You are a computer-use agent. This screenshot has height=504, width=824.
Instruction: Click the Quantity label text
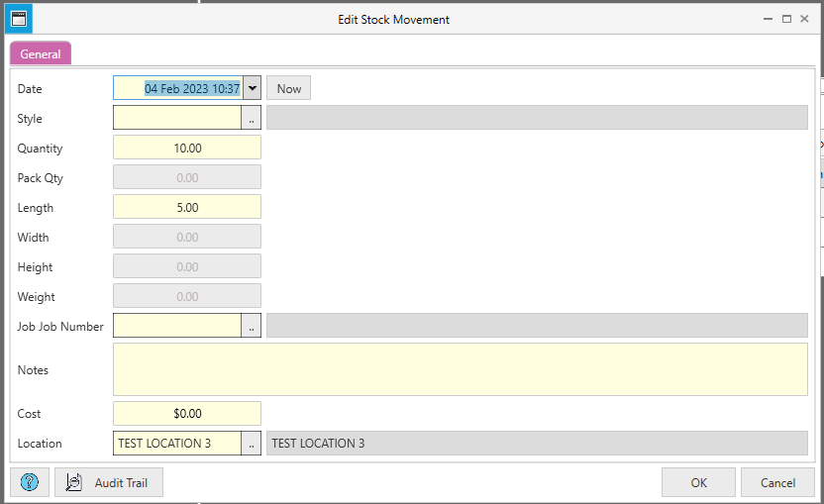tap(40, 149)
